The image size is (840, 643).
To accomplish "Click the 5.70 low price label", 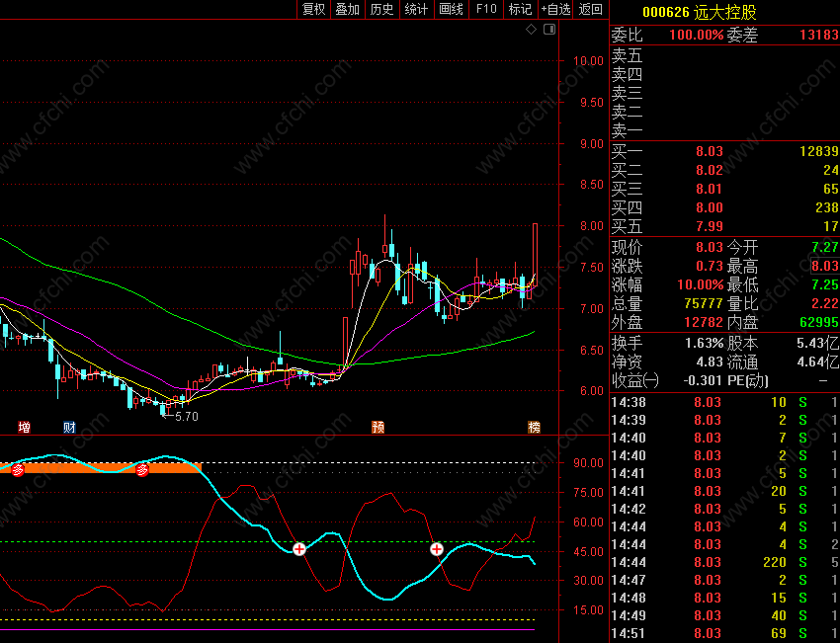I will click(x=187, y=417).
